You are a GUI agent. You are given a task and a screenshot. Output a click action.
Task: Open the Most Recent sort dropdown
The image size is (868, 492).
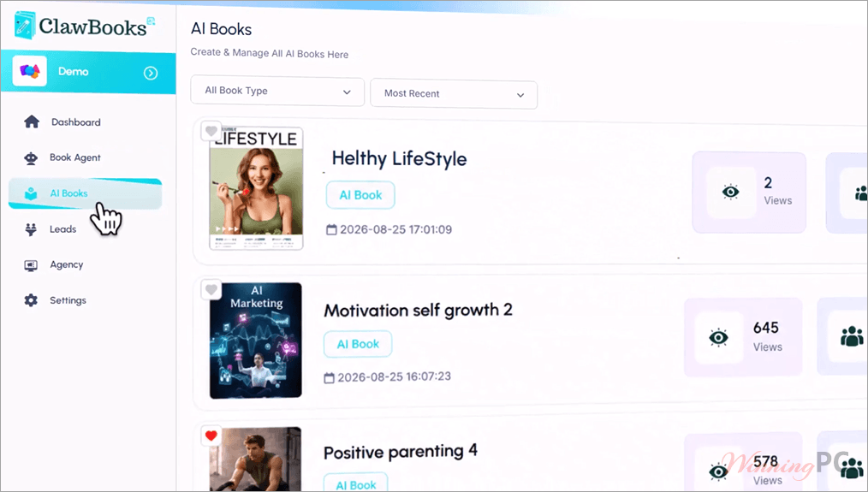click(454, 94)
